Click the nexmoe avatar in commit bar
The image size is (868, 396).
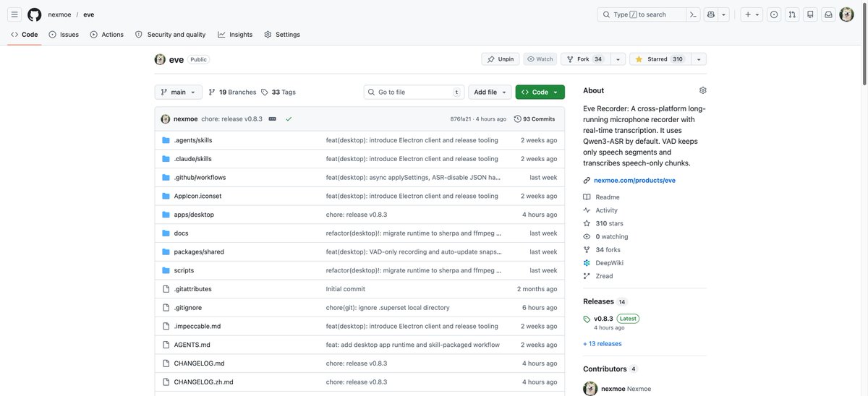point(165,119)
